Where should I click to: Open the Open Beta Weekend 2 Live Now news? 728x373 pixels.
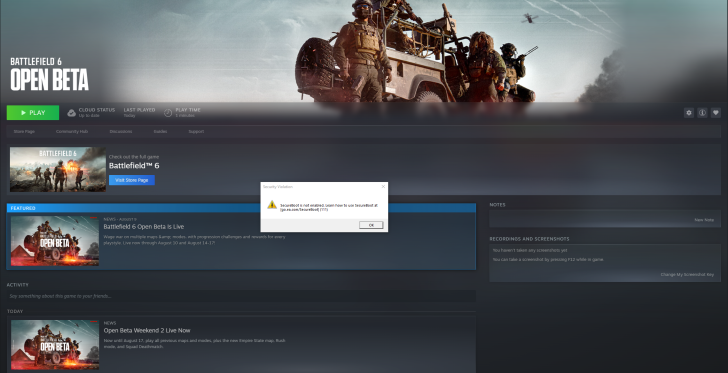coord(147,330)
